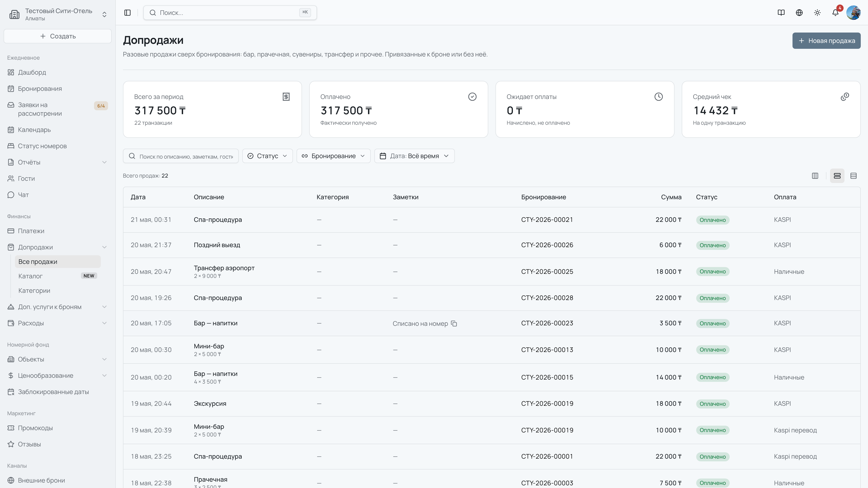Click the Создать button

(58, 36)
